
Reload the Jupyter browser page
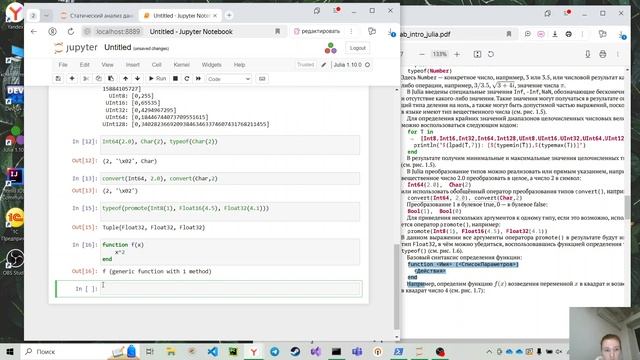[x=71, y=31]
